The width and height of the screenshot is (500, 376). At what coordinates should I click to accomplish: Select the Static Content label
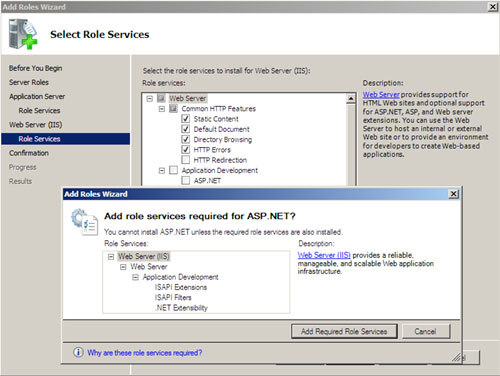coord(216,119)
